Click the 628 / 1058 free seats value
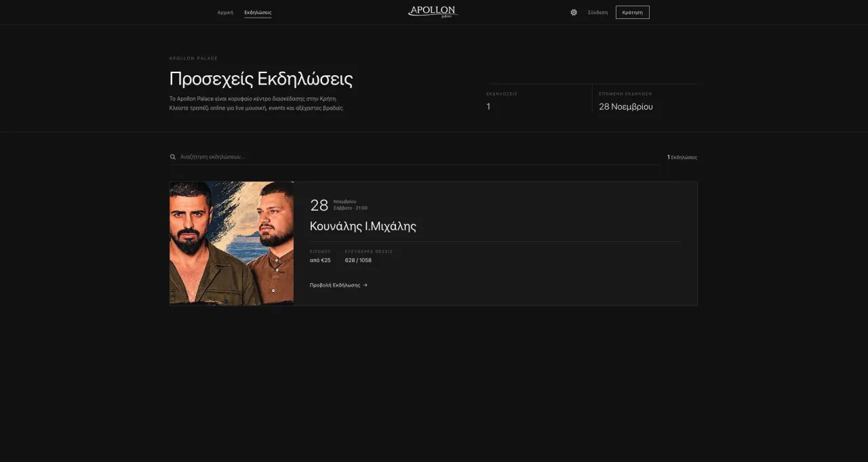This screenshot has width=868, height=462. coord(358,260)
